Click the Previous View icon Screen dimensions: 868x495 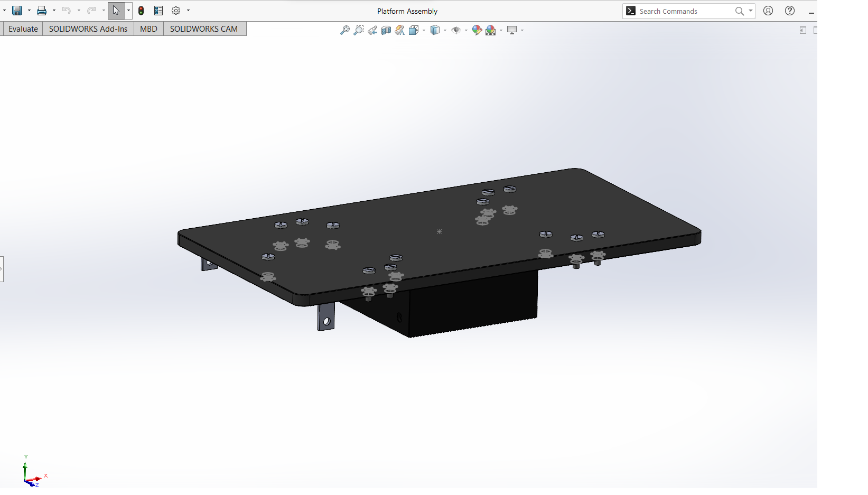click(372, 30)
